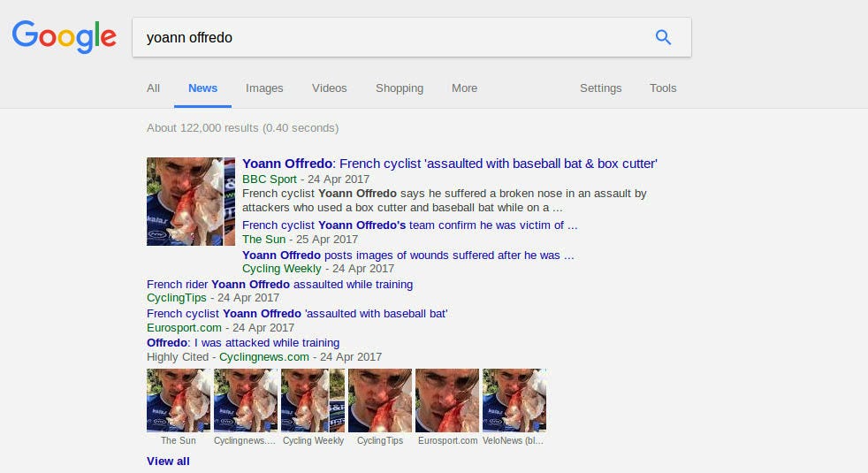Image resolution: width=868 pixels, height=473 pixels.
Task: Expand the More menu
Action: coord(464,88)
